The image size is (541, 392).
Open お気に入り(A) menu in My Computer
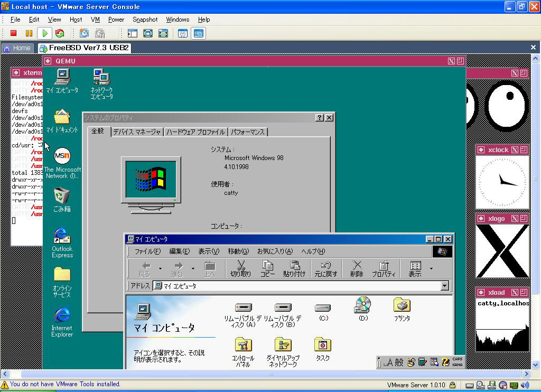click(275, 251)
